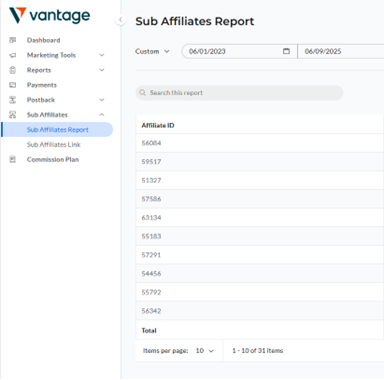The image size is (384, 380).
Task: Click the end date field 06/09/2025
Action: (x=341, y=51)
